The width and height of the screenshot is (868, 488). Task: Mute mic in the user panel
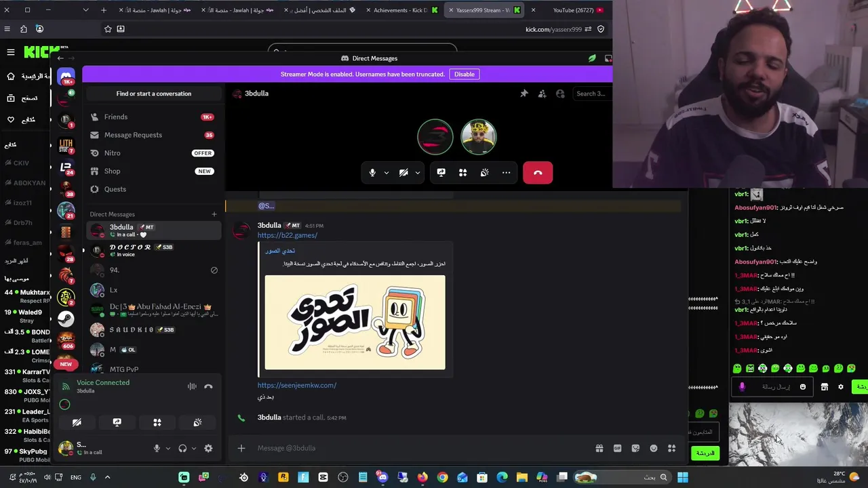(157, 448)
